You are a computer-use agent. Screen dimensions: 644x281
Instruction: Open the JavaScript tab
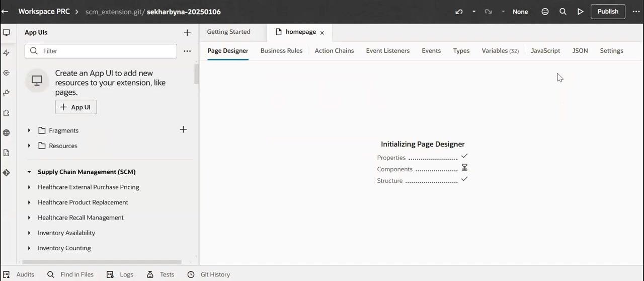click(545, 50)
